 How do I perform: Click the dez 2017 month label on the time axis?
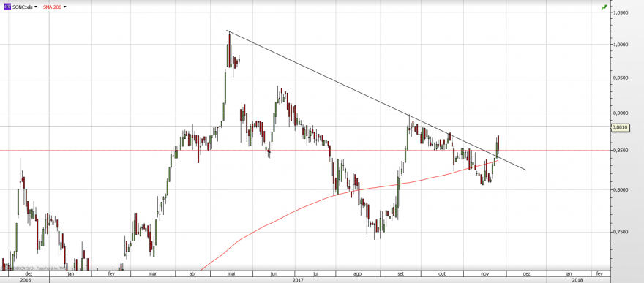pyautogui.click(x=526, y=273)
